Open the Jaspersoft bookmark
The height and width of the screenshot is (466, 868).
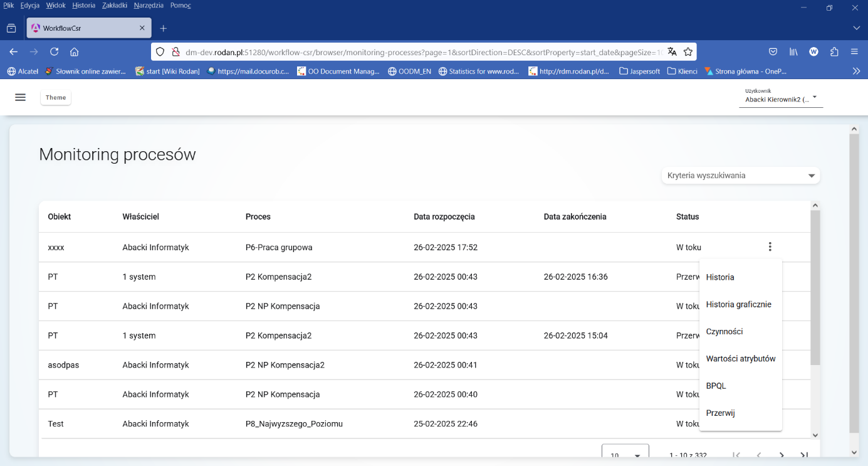pos(639,71)
